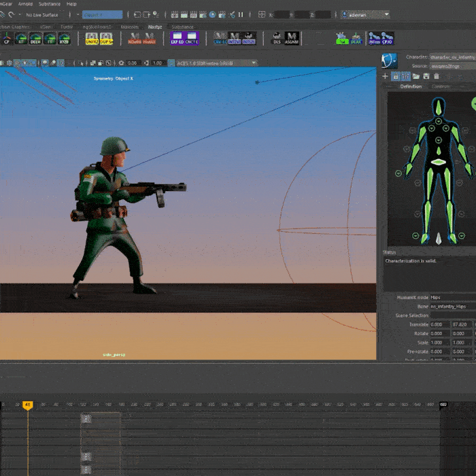The width and height of the screenshot is (476, 476).
Task: Click the HumanIK node field Hips
Action: (x=453, y=298)
